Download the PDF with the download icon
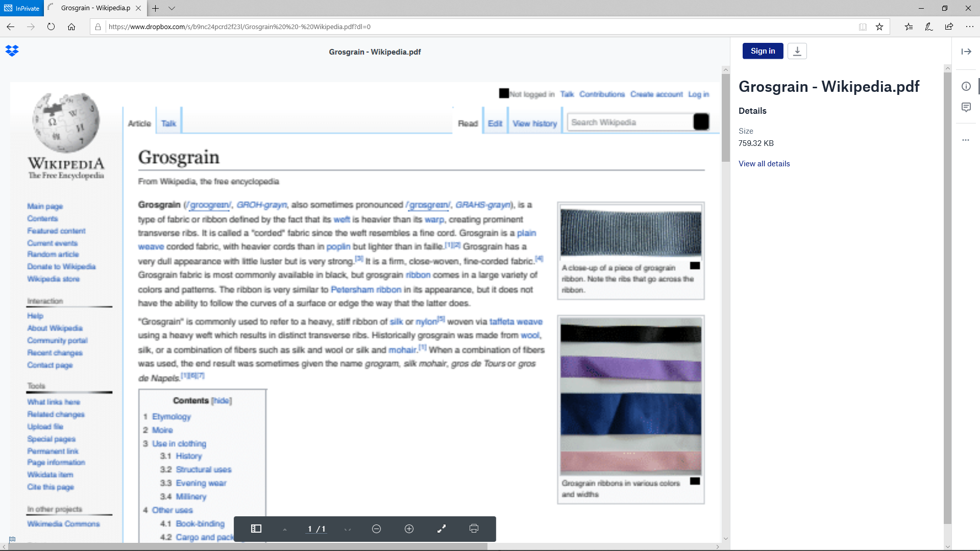The image size is (980, 551). pyautogui.click(x=797, y=51)
